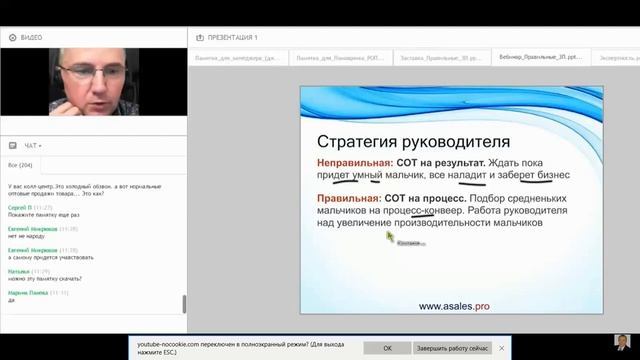The image size is (640, 360).
Task: Click the chat panel scrollbar thumb
Action: click(x=184, y=304)
